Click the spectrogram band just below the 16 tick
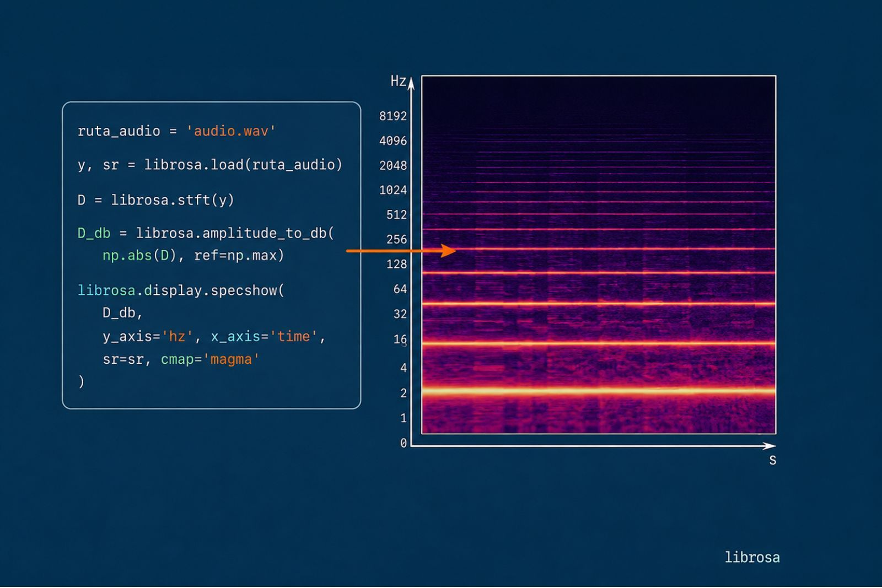The height and width of the screenshot is (588, 882). click(599, 344)
